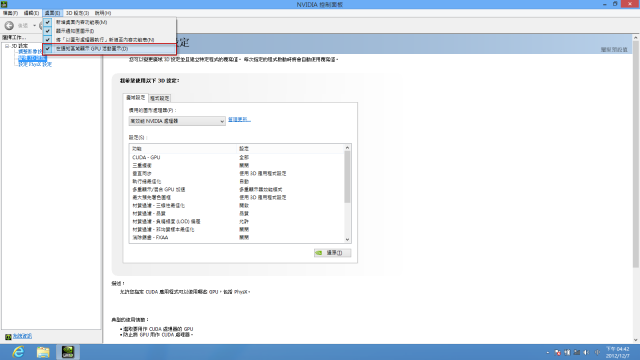This screenshot has height=360, width=640.
Task: Click main panel scrollbar up arrow
Action: click(636, 38)
